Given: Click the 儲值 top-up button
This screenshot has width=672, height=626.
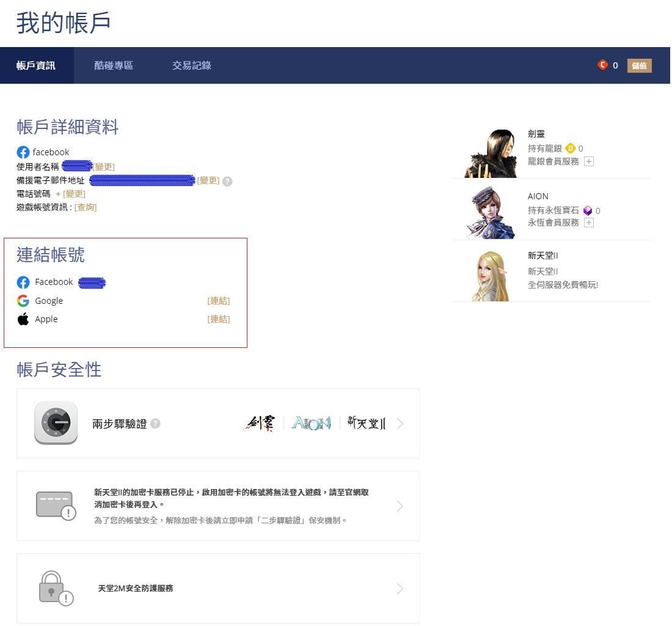Looking at the screenshot, I should [639, 65].
